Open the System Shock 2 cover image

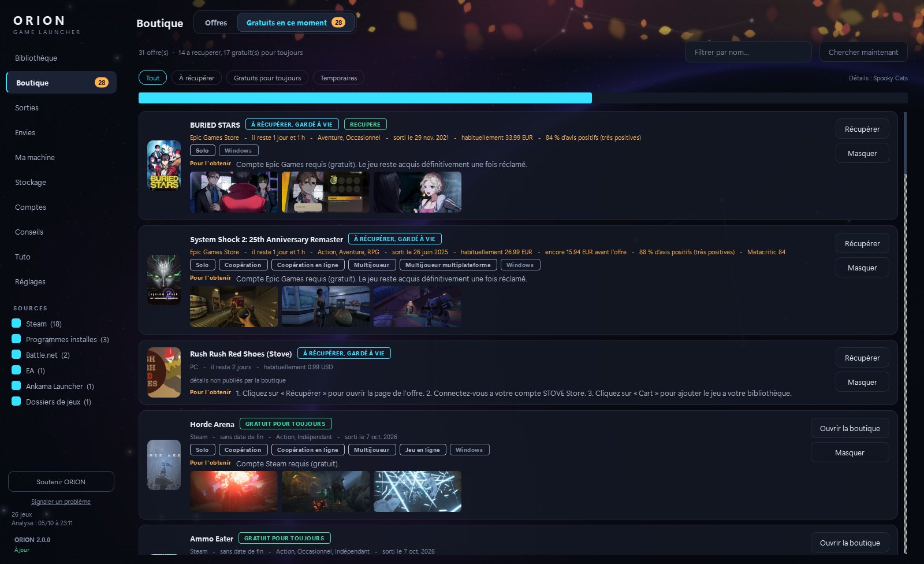[164, 280]
